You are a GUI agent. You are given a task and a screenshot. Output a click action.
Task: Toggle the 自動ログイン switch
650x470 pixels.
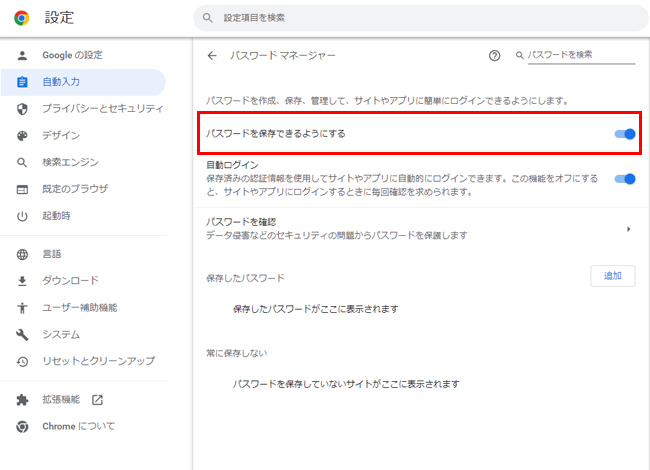pyautogui.click(x=625, y=179)
